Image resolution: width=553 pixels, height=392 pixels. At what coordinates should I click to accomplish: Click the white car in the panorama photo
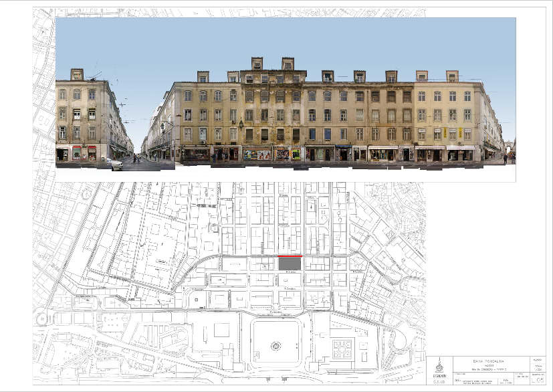click(x=115, y=164)
